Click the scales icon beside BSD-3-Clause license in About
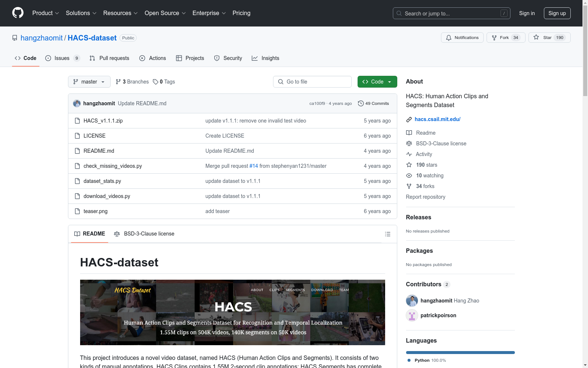 tap(409, 144)
